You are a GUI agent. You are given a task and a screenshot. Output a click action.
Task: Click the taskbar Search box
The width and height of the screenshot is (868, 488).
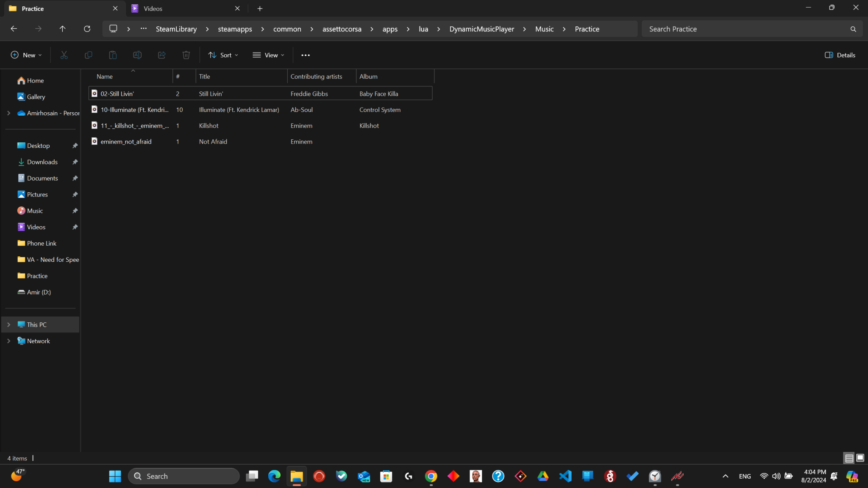pyautogui.click(x=184, y=476)
